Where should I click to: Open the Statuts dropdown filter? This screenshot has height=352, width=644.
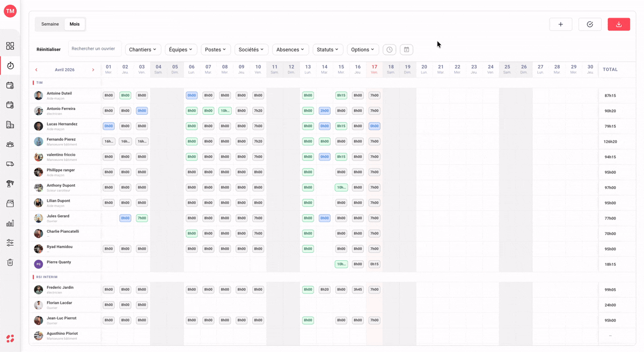328,49
